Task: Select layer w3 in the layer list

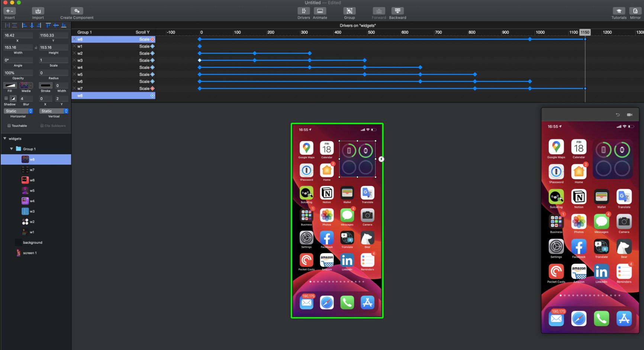Action: 36,211
